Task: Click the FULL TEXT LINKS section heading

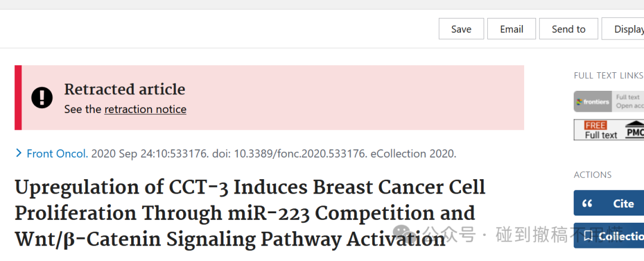Action: 608,76
